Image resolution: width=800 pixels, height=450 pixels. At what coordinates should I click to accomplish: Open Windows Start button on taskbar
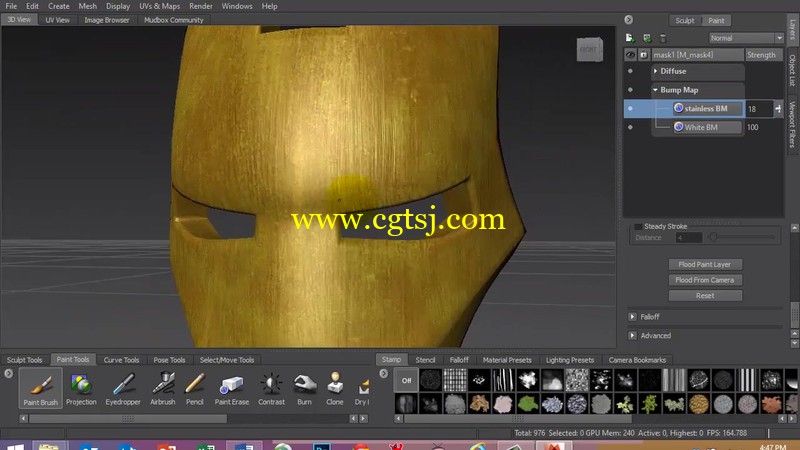pos(14,446)
